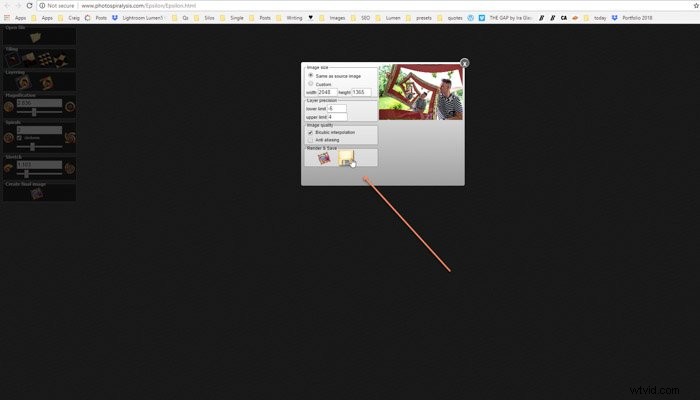Image resolution: width=700 pixels, height=400 pixels.
Task: Open the heart icon bookmark
Action: 311,18
